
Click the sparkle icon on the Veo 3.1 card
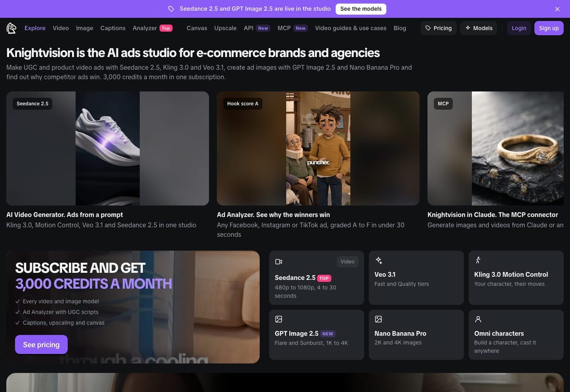tap(379, 260)
